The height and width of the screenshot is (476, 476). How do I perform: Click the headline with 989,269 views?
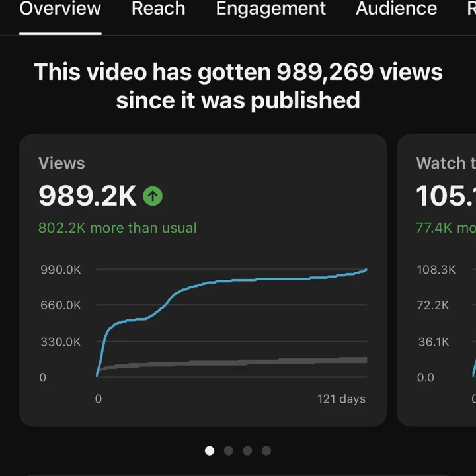(238, 86)
